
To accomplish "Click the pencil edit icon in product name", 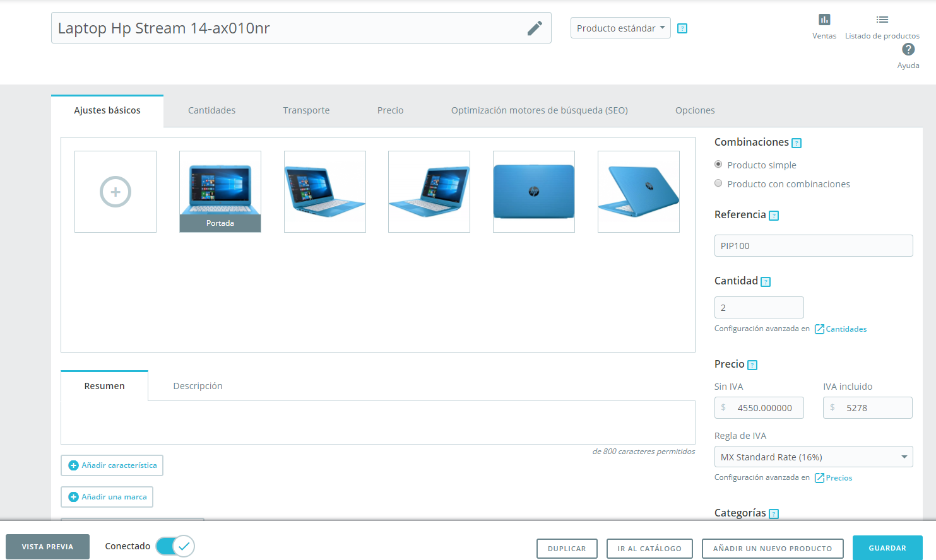I will pyautogui.click(x=535, y=28).
